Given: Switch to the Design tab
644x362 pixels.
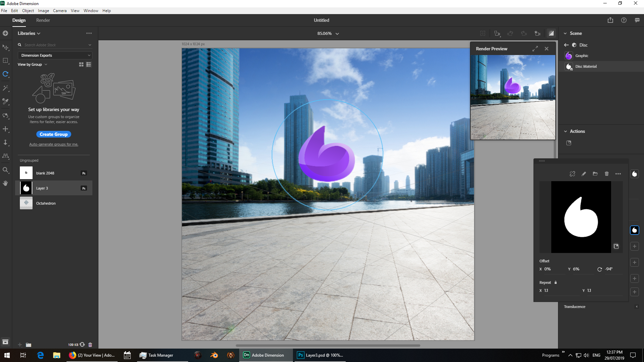Looking at the screenshot, I should [19, 20].
